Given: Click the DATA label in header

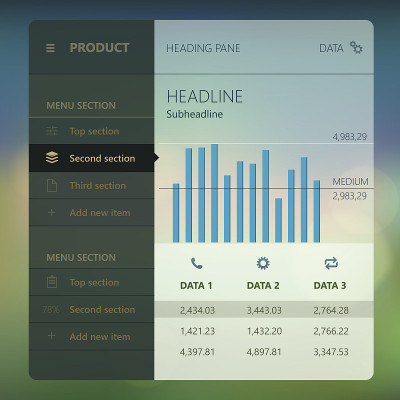Looking at the screenshot, I should tap(331, 48).
